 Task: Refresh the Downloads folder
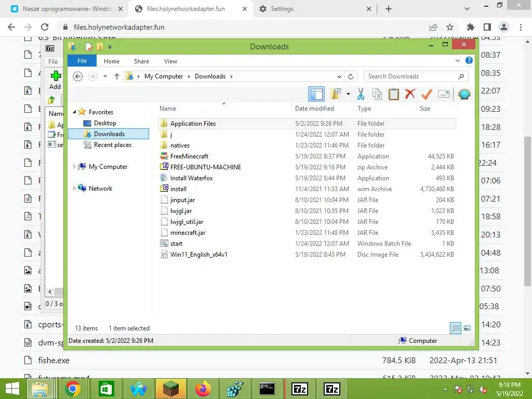point(351,76)
